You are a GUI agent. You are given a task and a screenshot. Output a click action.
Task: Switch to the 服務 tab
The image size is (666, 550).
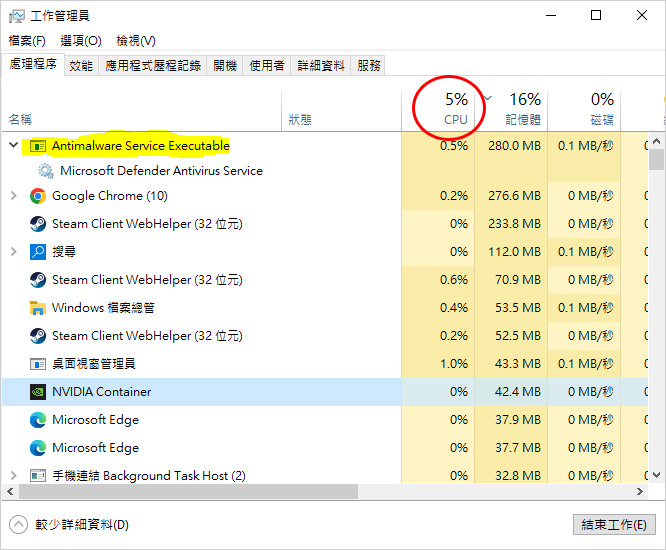368,65
